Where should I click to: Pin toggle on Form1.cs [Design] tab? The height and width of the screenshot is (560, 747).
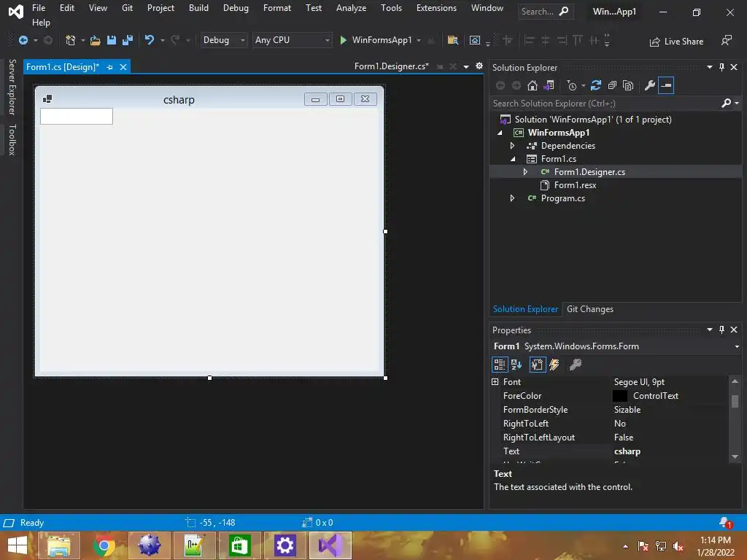click(x=110, y=67)
